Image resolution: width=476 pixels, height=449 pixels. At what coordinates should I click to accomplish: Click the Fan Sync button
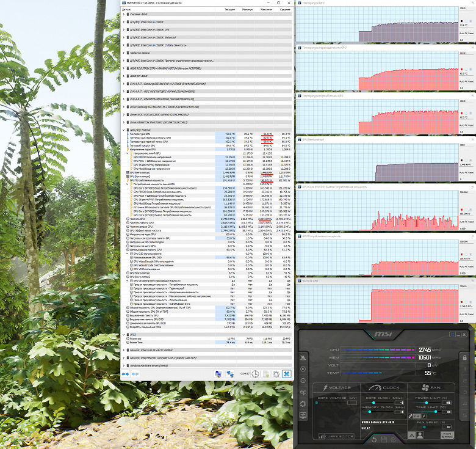tap(447, 435)
